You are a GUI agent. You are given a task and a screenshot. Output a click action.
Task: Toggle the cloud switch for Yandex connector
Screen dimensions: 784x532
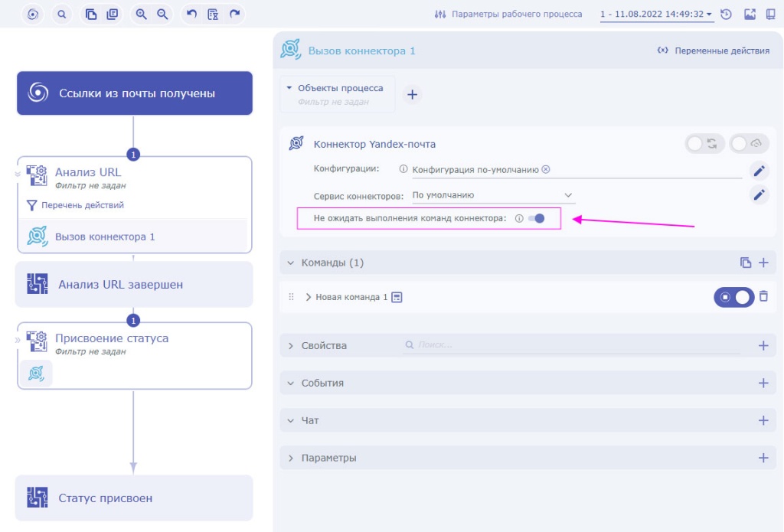click(x=748, y=144)
